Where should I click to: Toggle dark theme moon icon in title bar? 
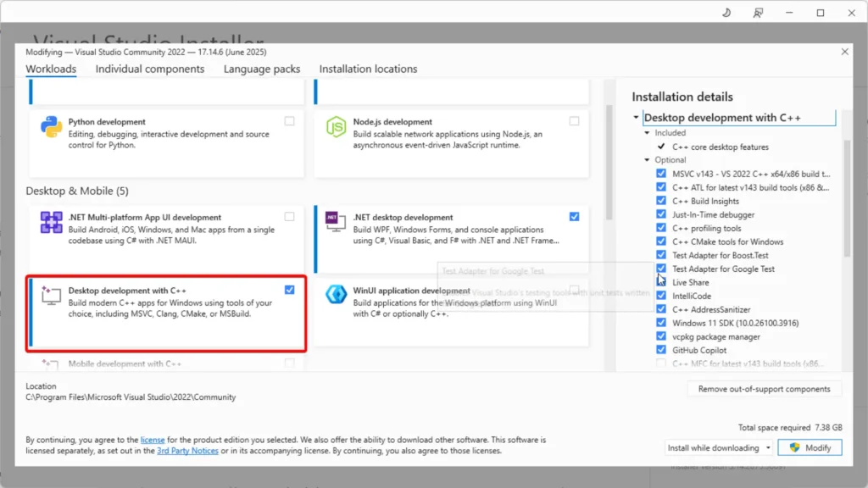click(x=726, y=13)
